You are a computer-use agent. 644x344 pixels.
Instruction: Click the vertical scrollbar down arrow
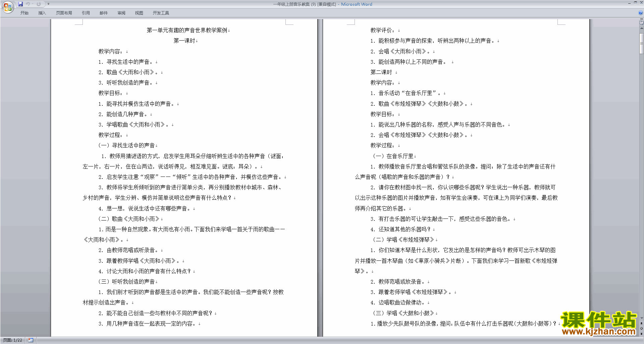[641, 318]
